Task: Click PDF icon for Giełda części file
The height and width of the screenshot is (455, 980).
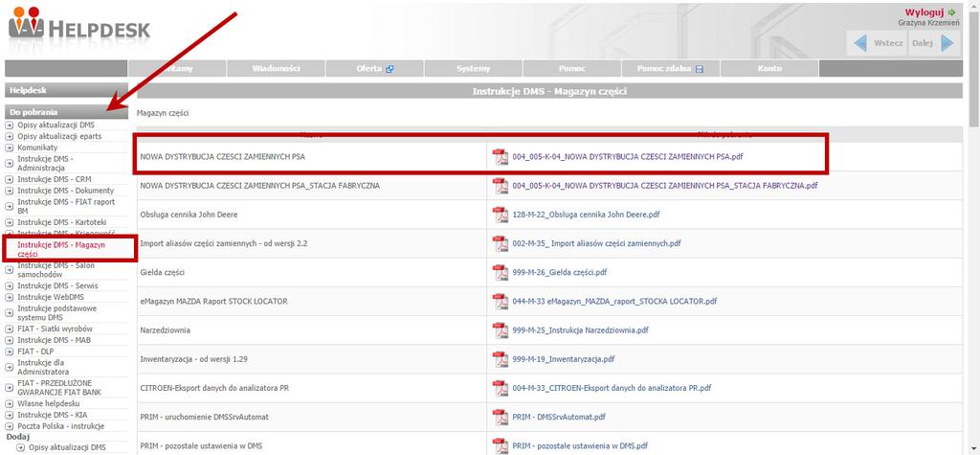Action: pos(501,272)
